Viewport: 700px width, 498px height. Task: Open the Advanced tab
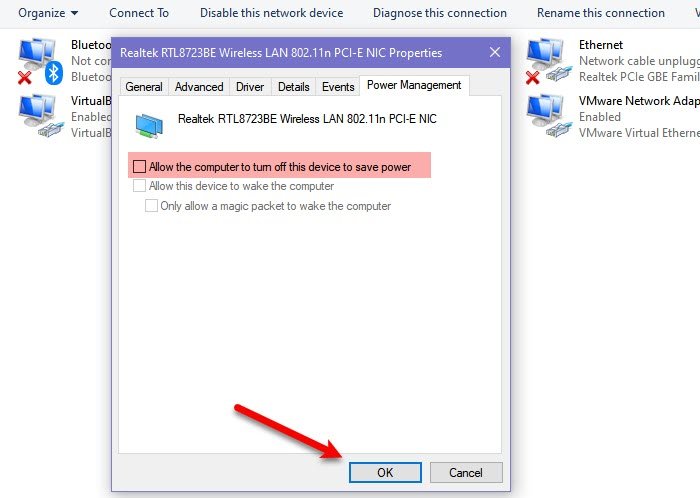pos(199,87)
